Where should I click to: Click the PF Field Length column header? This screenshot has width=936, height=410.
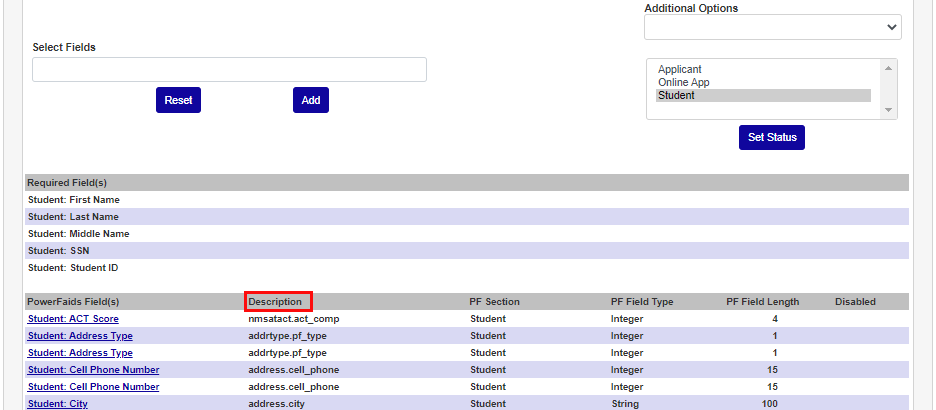762,301
